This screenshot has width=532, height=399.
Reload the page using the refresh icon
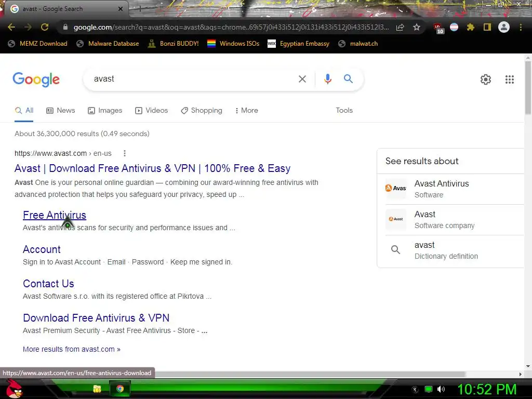tap(45, 27)
